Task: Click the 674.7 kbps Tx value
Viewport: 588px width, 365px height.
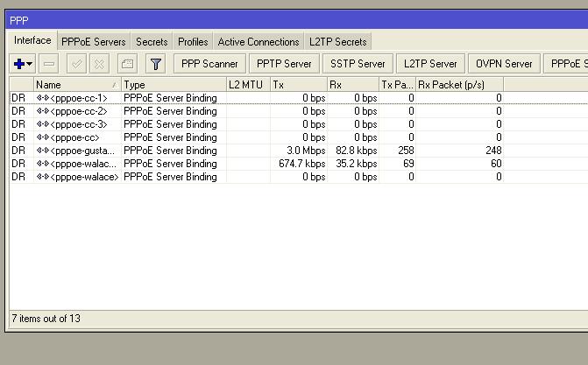Action: [x=301, y=164]
